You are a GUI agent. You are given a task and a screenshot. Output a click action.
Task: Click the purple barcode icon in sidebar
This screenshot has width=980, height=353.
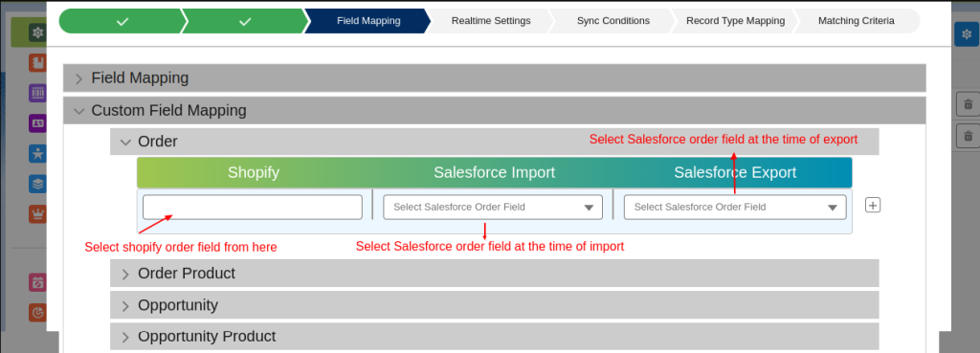click(x=38, y=93)
